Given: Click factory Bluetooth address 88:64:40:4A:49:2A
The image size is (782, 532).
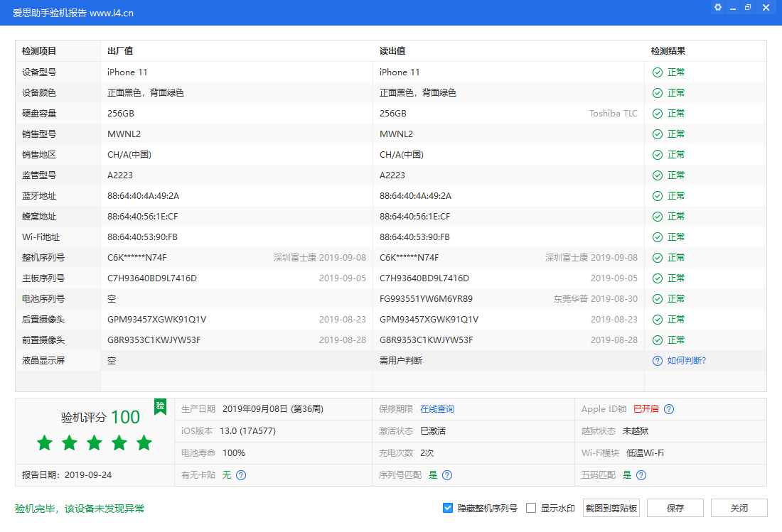Looking at the screenshot, I should 143,196.
